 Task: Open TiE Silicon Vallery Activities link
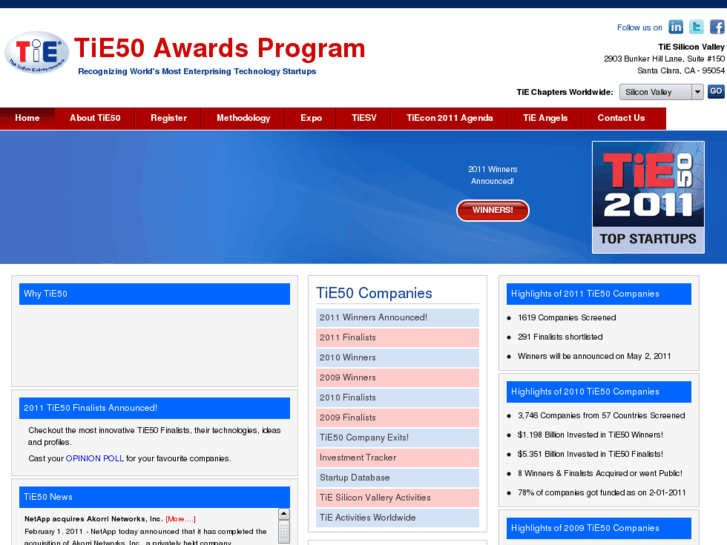click(397, 498)
